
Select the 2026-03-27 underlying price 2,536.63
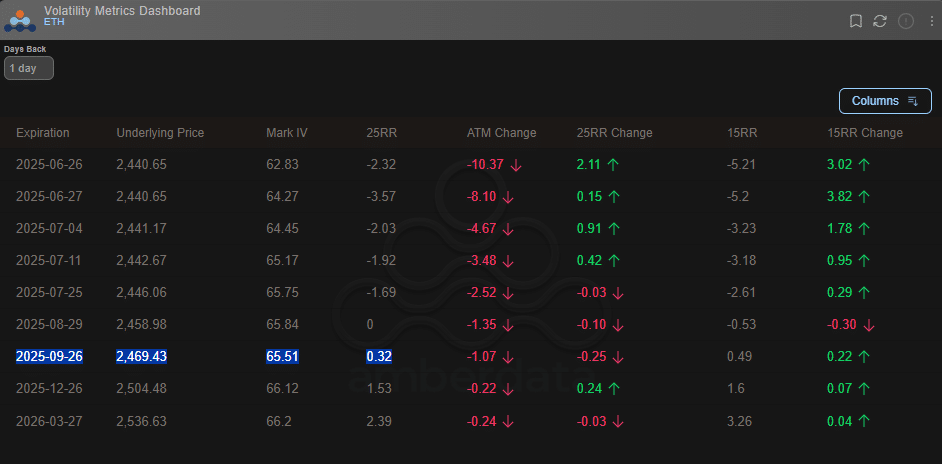(141, 421)
